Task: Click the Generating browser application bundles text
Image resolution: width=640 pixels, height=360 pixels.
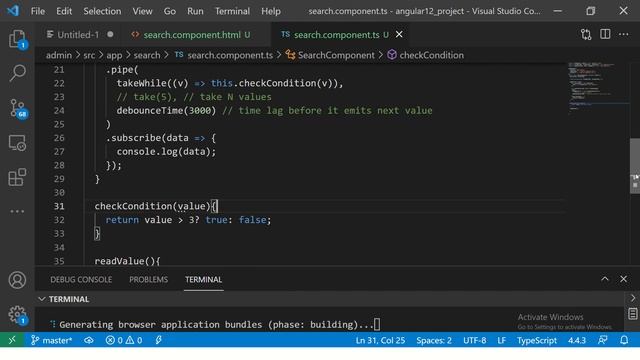Action: [216, 324]
